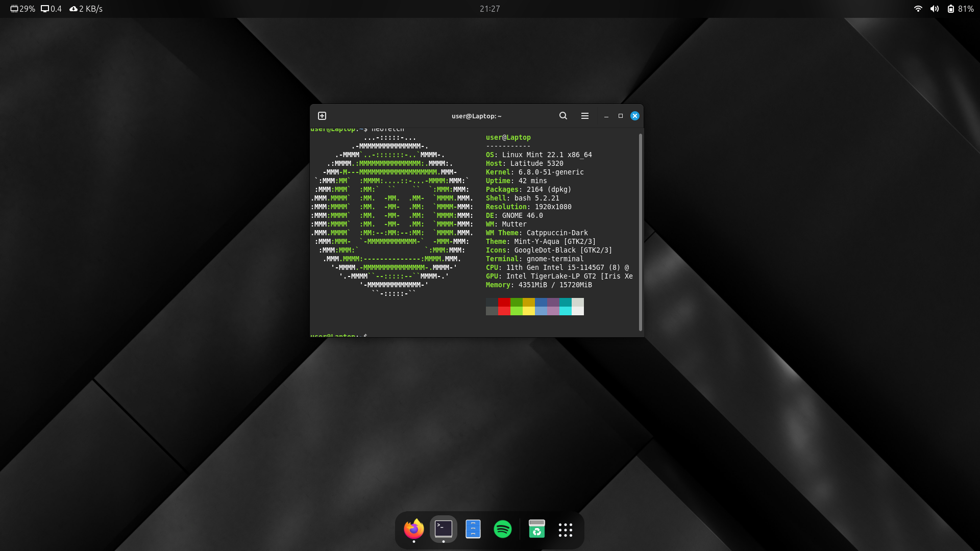The image size is (980, 551).
Task: Click the 'Uptime: 42 mins' line
Action: [516, 181]
